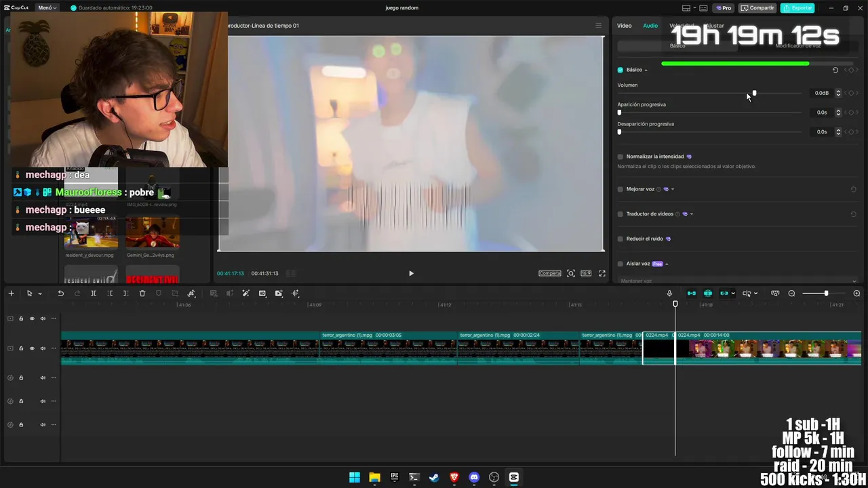This screenshot has height=488, width=868.
Task: Switch to the Vídeo tab
Action: pyautogui.click(x=625, y=26)
